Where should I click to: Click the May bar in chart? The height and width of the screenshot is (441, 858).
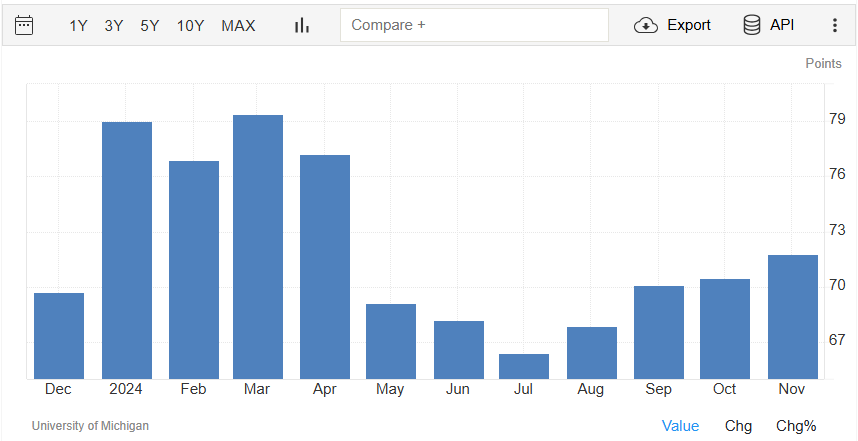click(x=391, y=341)
